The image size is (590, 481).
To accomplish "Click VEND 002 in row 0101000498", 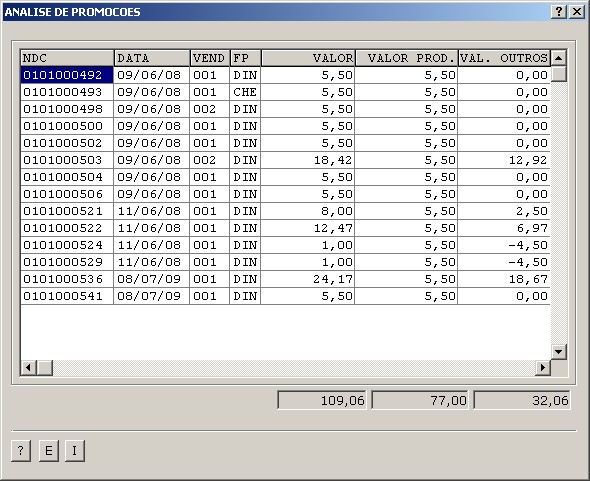I will [x=210, y=109].
